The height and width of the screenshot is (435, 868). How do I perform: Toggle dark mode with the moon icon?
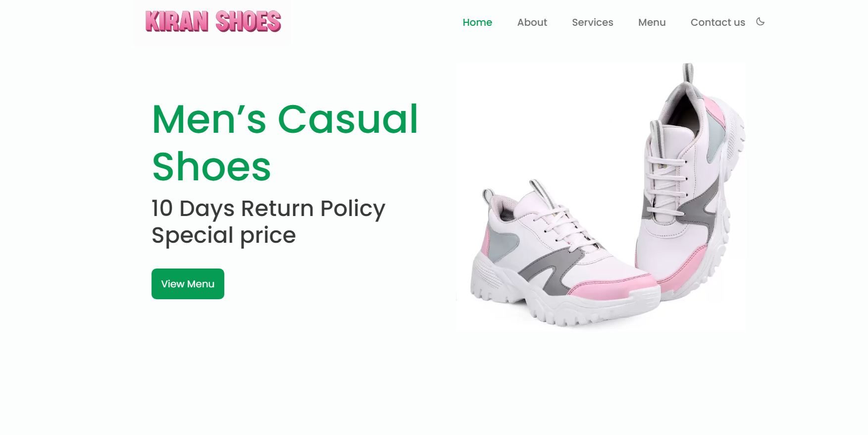point(760,22)
